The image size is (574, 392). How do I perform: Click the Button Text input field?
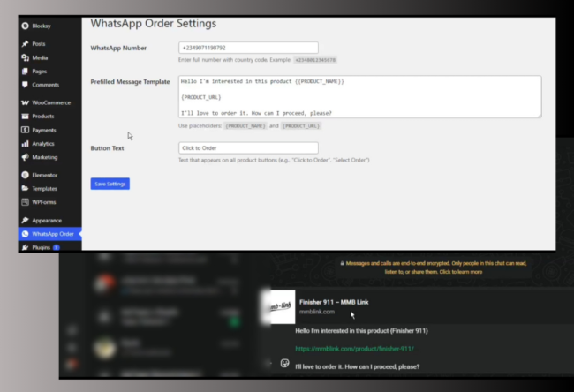pos(248,147)
